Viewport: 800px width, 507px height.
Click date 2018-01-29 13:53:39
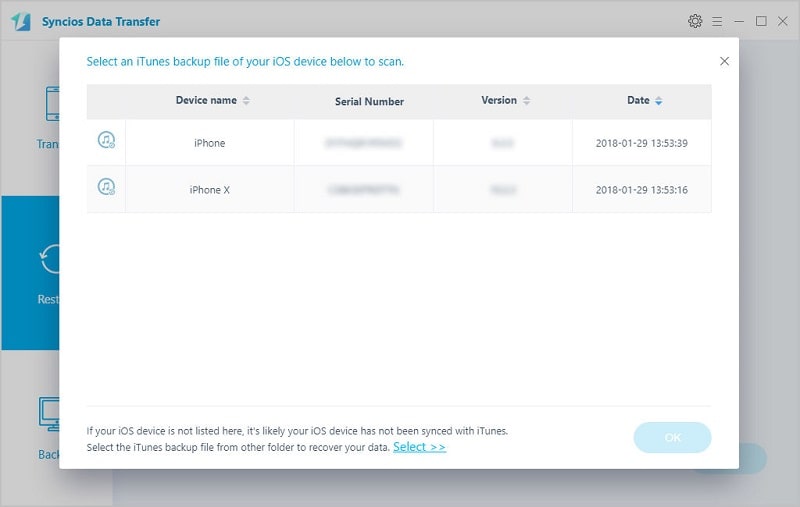641,143
